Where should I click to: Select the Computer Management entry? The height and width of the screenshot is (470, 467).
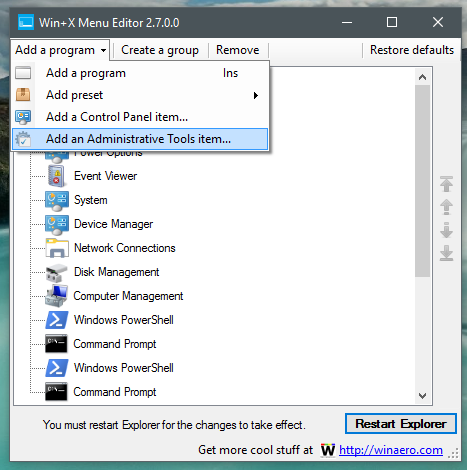point(128,296)
